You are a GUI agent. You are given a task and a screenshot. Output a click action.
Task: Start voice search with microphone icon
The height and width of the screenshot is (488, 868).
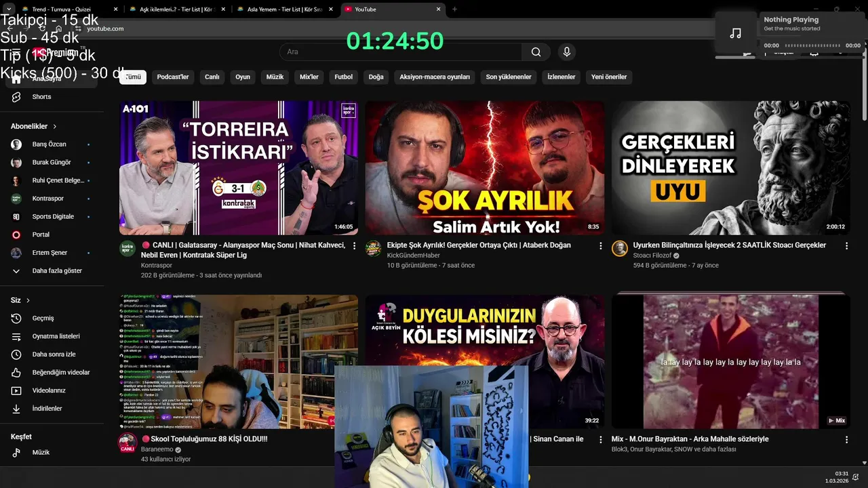tap(567, 52)
